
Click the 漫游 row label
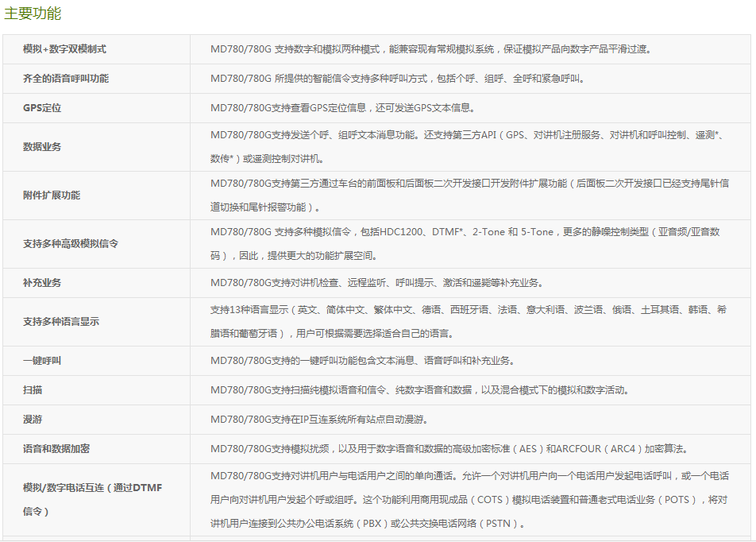pos(33,420)
